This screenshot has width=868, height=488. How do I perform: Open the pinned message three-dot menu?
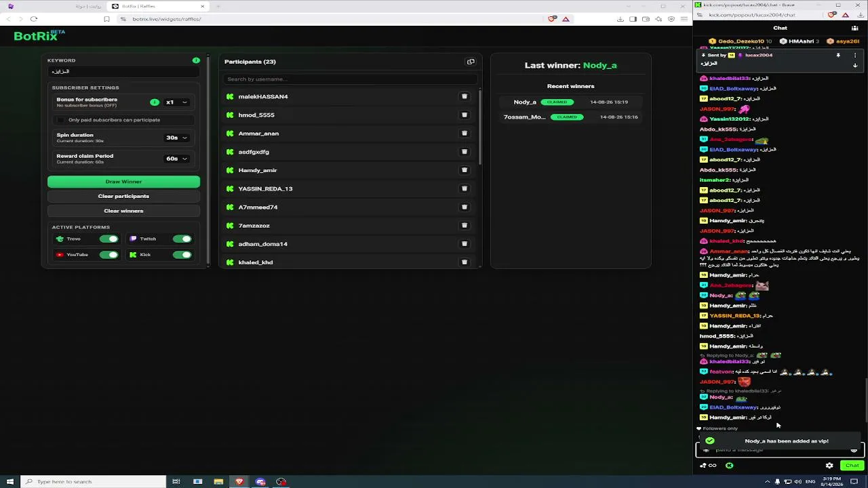tap(855, 55)
